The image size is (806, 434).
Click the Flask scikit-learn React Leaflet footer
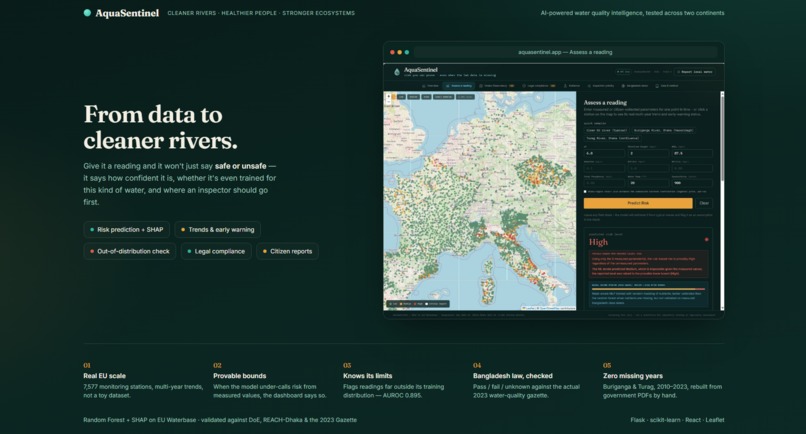(677, 420)
